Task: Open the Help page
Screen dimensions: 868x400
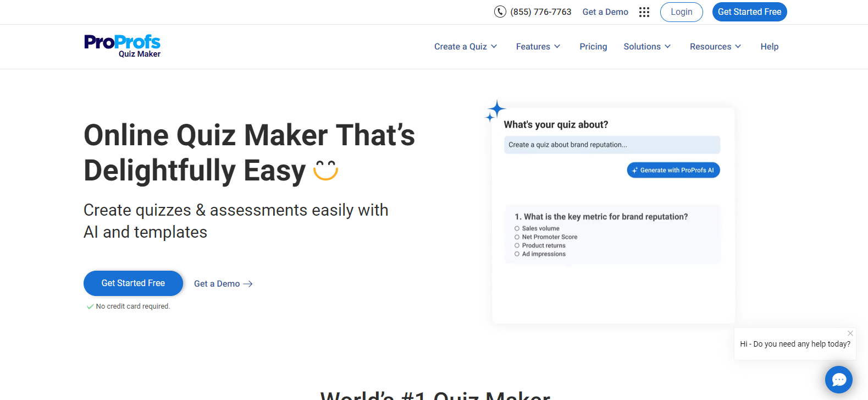Action: (770, 47)
